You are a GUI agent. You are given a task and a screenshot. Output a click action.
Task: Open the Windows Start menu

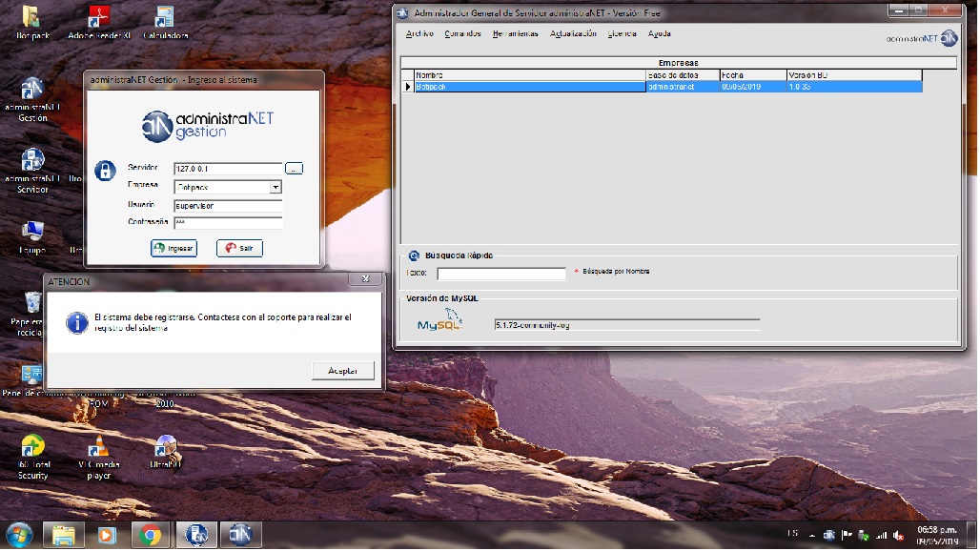click(19, 535)
